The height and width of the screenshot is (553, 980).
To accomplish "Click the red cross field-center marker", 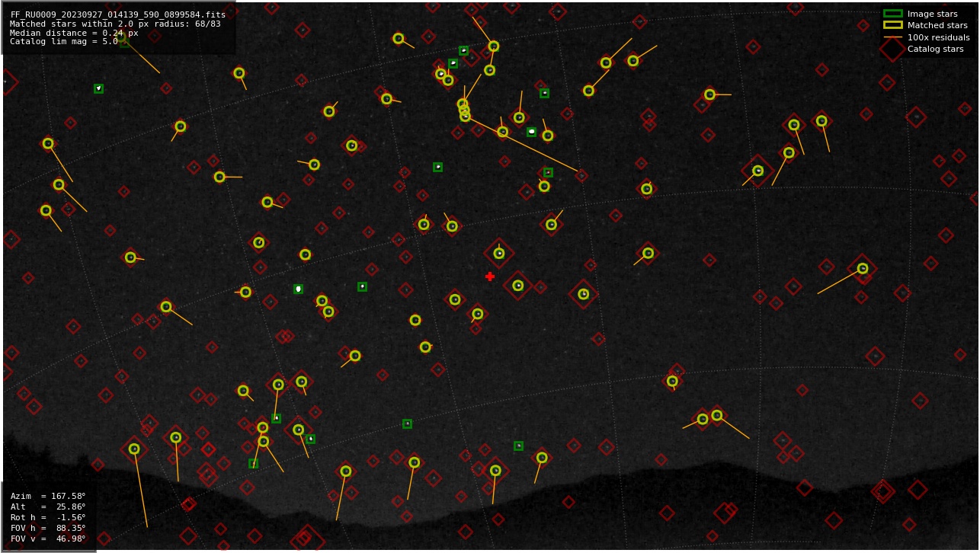I will coord(490,276).
